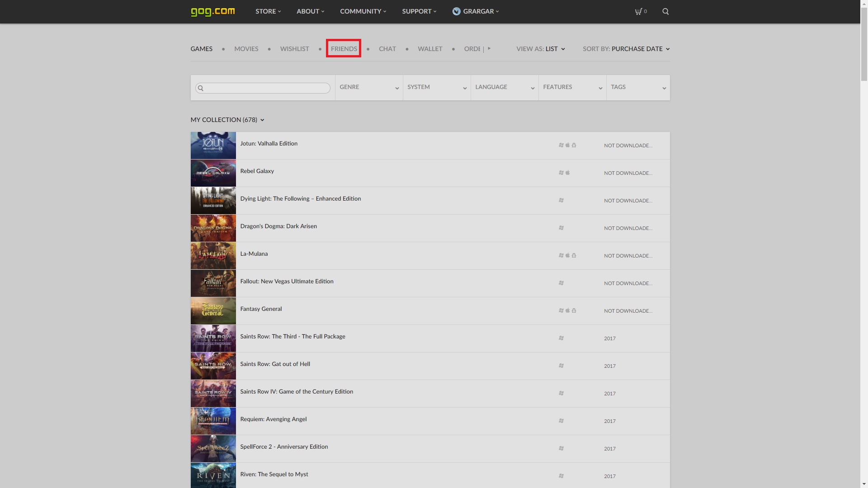Open Saints Row The Third cover thumbnail
Screen dimensions: 868x488
(x=213, y=338)
